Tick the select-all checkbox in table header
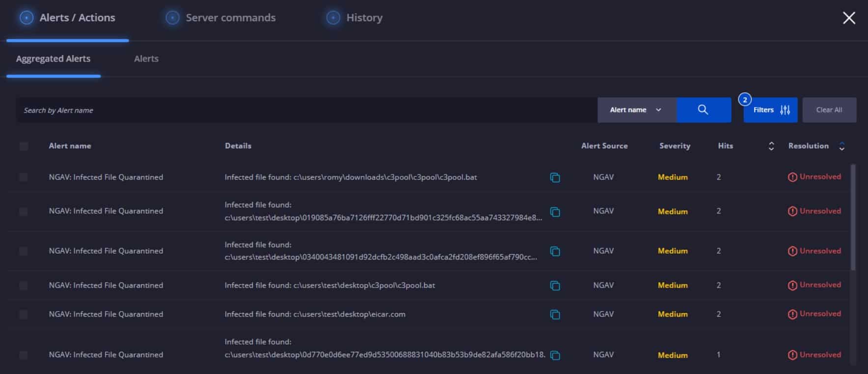The height and width of the screenshot is (374, 868). [24, 146]
